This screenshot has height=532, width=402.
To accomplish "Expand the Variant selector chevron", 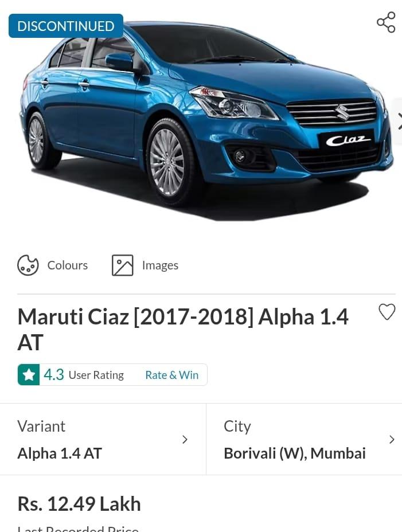I will tap(185, 439).
